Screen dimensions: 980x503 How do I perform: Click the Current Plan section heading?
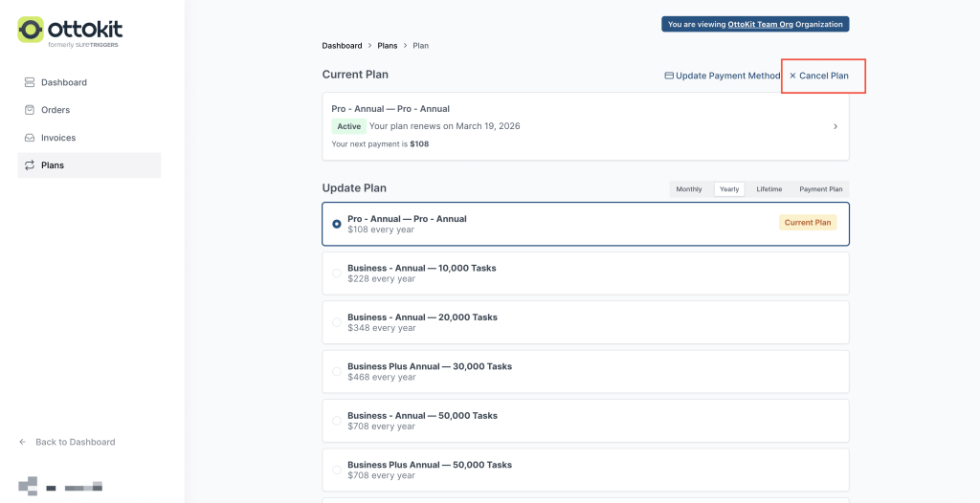point(355,75)
